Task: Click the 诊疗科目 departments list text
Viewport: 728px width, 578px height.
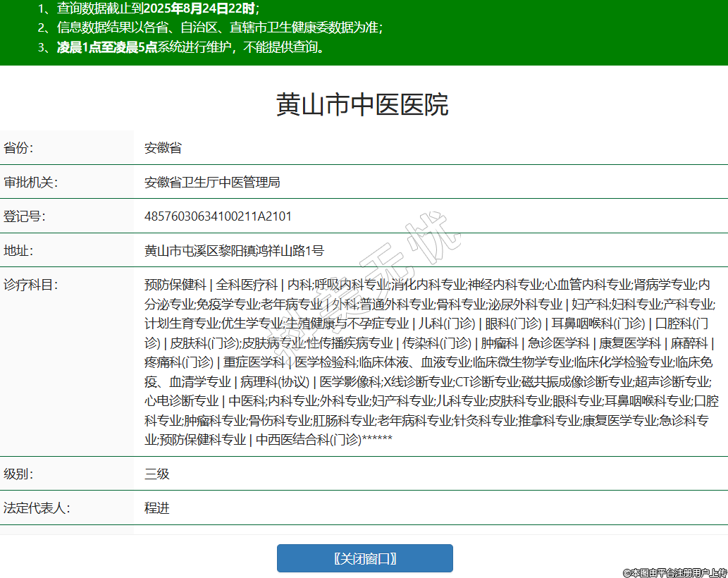Action: pyautogui.click(x=430, y=362)
